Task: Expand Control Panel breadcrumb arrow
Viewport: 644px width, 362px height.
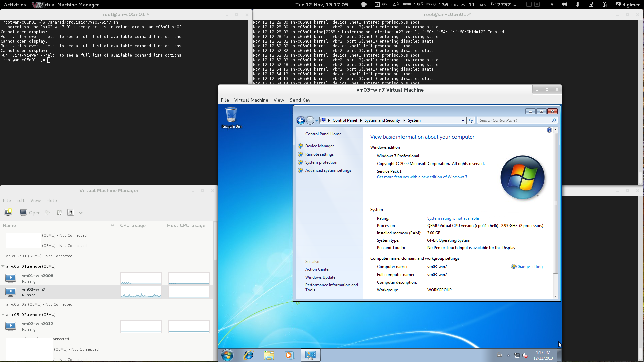Action: pyautogui.click(x=361, y=120)
